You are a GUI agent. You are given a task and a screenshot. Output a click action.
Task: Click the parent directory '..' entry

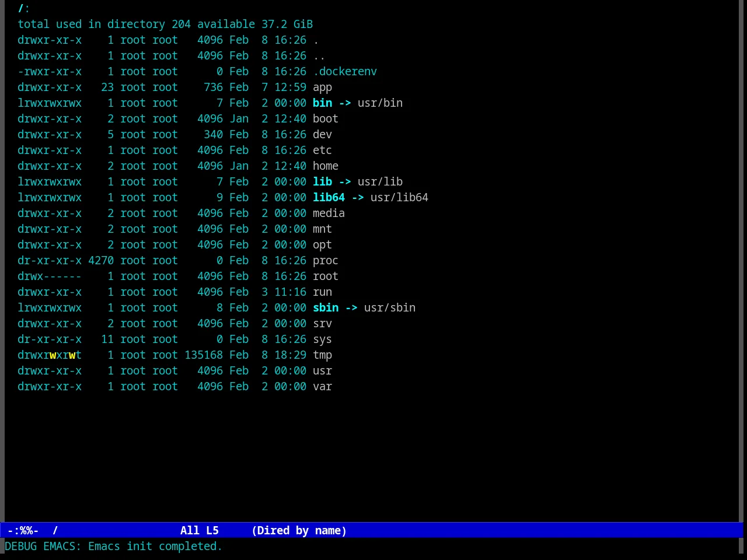click(319, 56)
